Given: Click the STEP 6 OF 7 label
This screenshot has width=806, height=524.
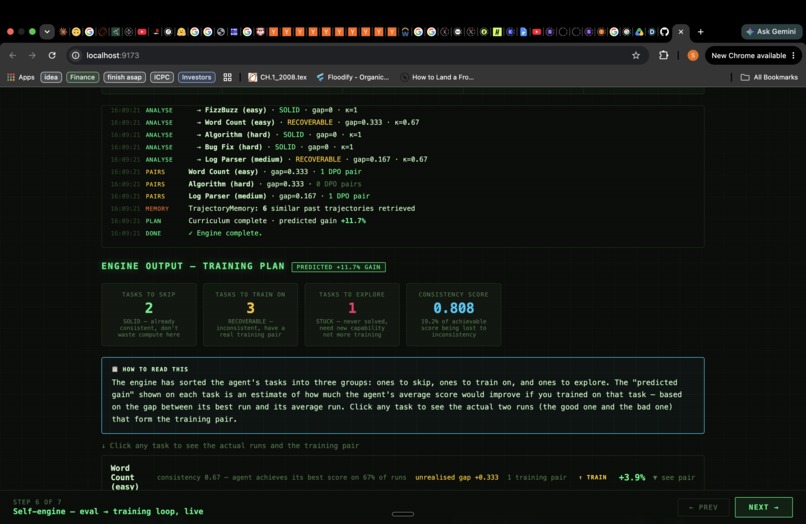Looking at the screenshot, I should [37, 501].
